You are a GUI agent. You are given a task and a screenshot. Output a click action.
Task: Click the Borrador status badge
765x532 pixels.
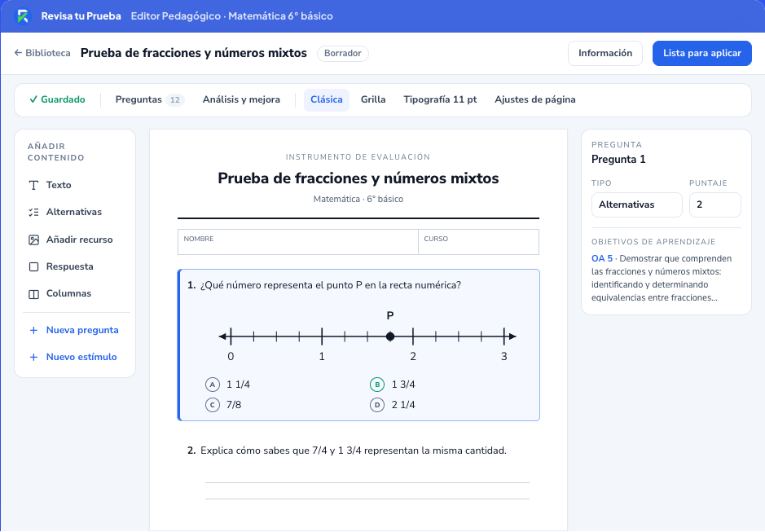(342, 53)
